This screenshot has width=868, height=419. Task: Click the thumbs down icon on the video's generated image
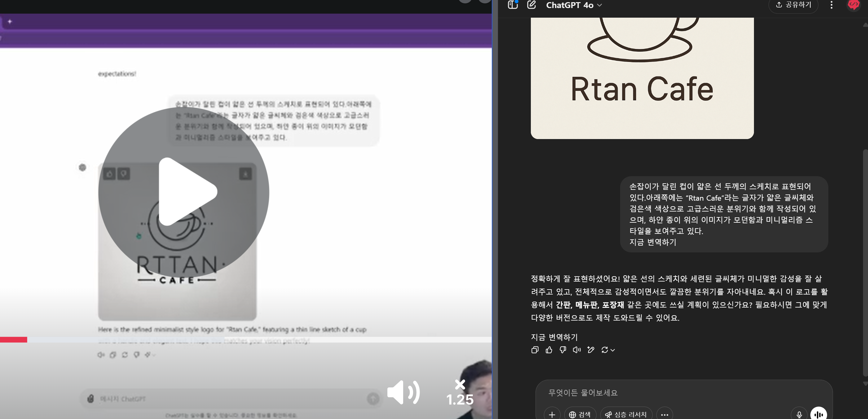(124, 174)
